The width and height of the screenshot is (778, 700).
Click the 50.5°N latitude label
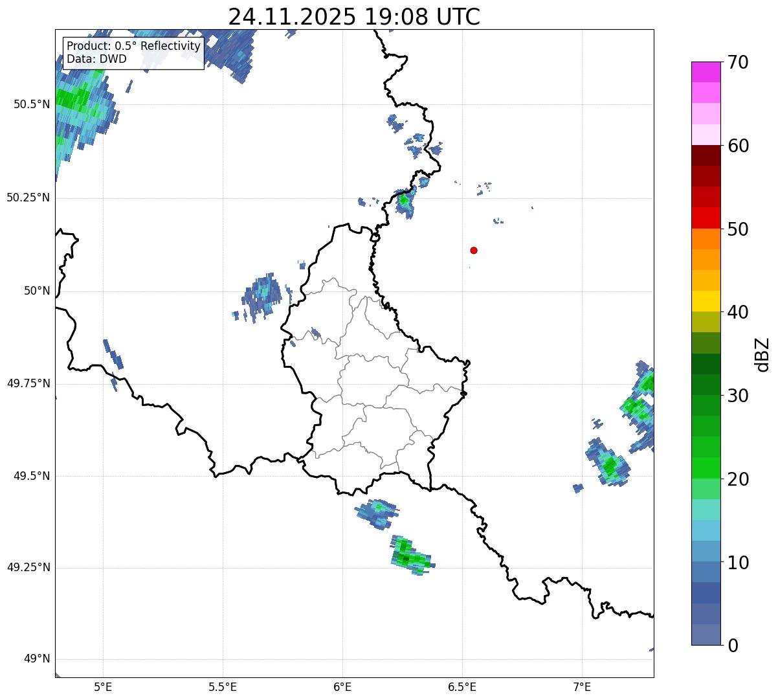32,104
